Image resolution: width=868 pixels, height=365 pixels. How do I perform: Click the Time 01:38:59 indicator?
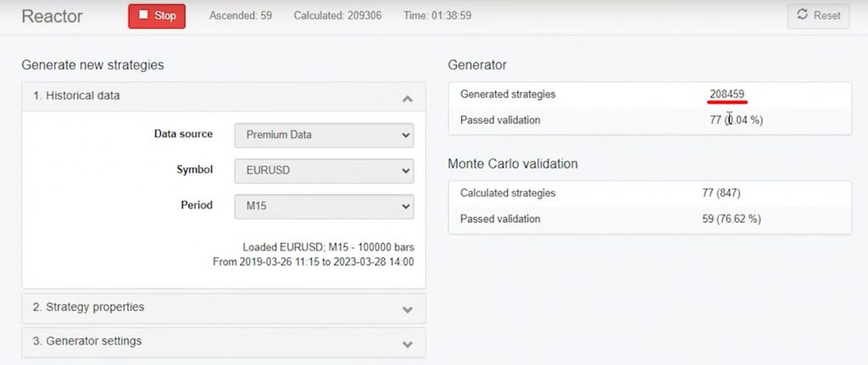437,16
